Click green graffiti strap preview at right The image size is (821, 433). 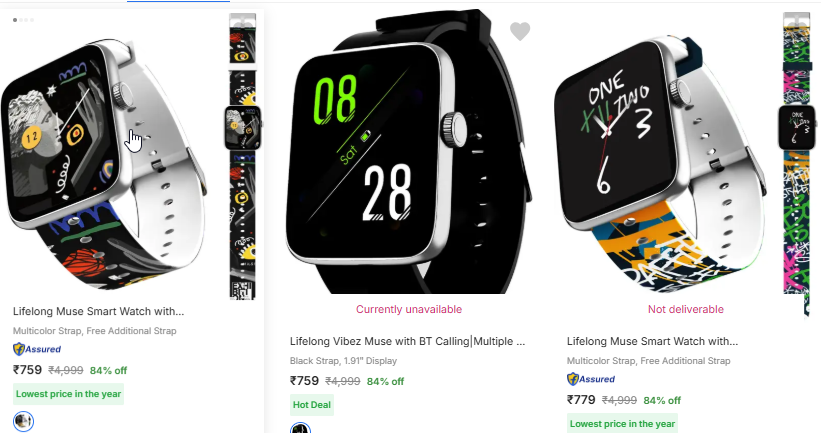click(796, 160)
